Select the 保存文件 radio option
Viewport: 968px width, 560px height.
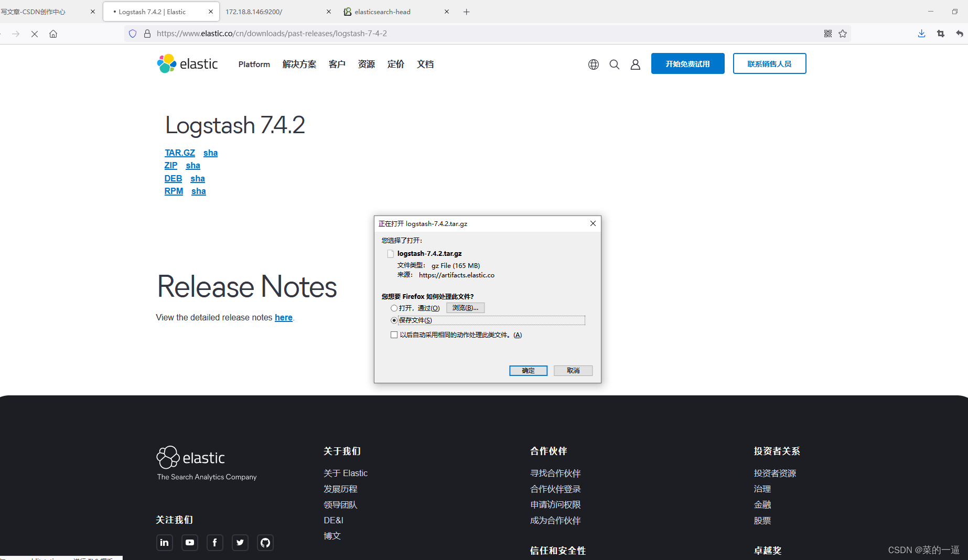tap(394, 320)
